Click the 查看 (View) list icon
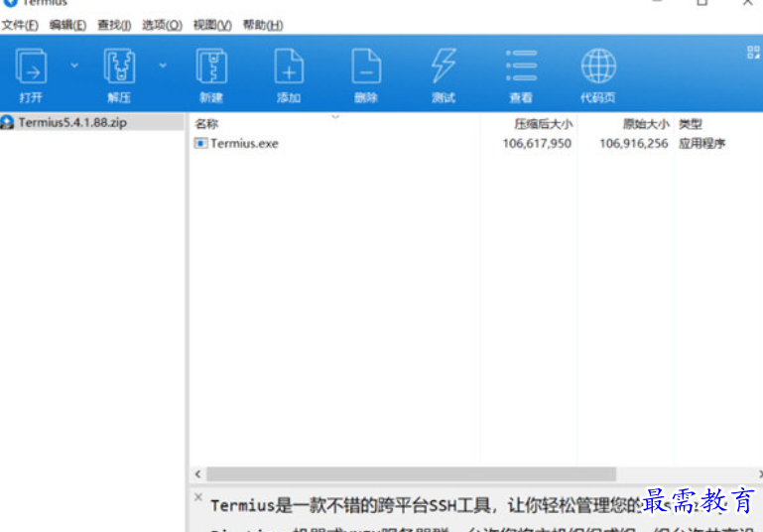The image size is (763, 532). tap(521, 67)
